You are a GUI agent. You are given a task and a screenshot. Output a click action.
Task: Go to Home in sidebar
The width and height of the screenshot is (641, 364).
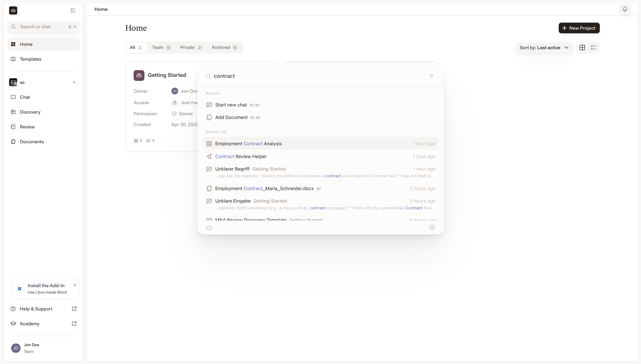[x=44, y=44]
